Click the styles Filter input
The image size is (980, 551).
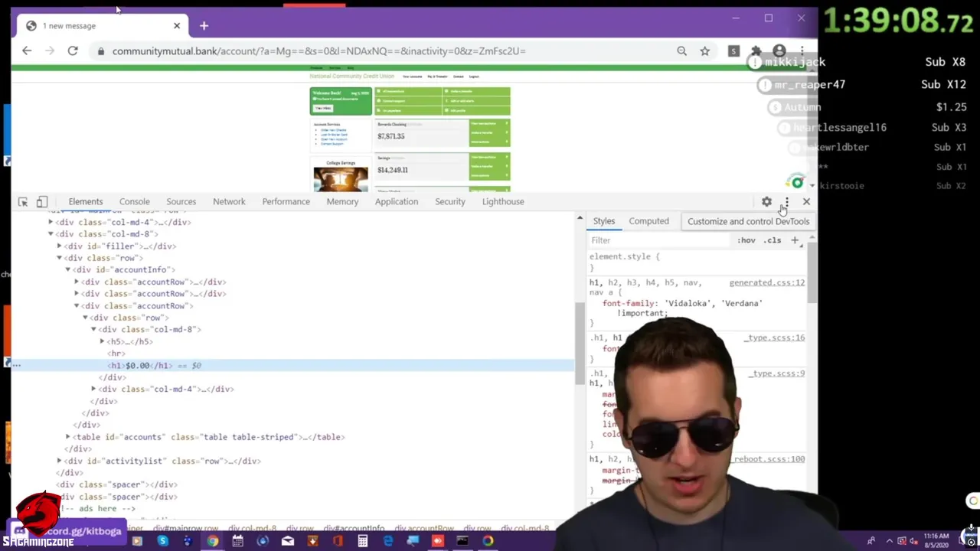click(x=658, y=240)
